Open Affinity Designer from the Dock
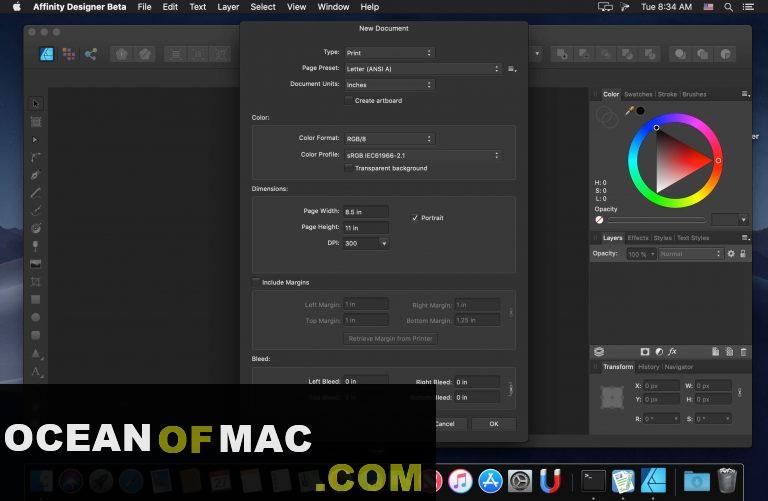Viewport: 768px width, 501px height. pos(654,480)
